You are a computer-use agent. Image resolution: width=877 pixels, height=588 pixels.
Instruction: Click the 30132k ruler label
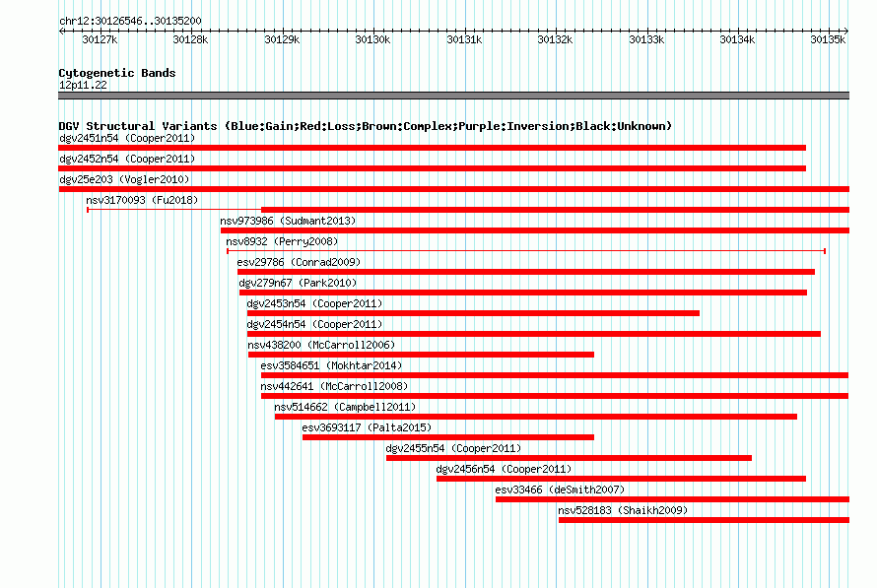(x=555, y=39)
